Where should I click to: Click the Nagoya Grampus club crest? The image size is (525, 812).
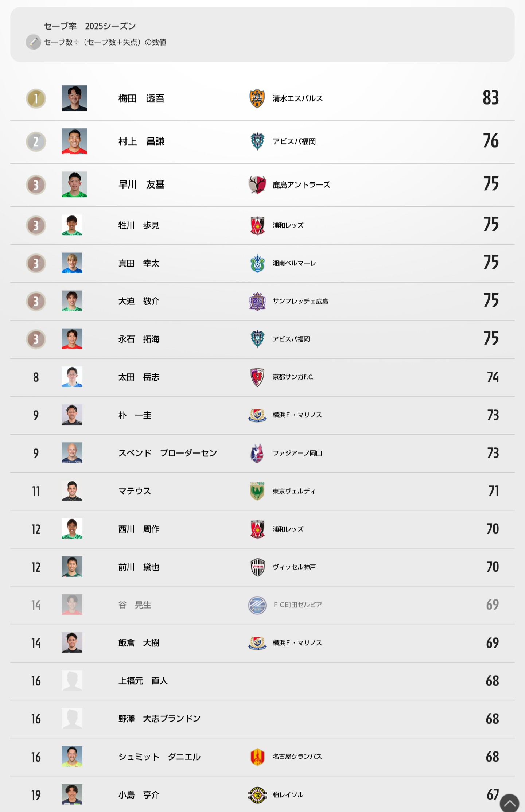[257, 757]
